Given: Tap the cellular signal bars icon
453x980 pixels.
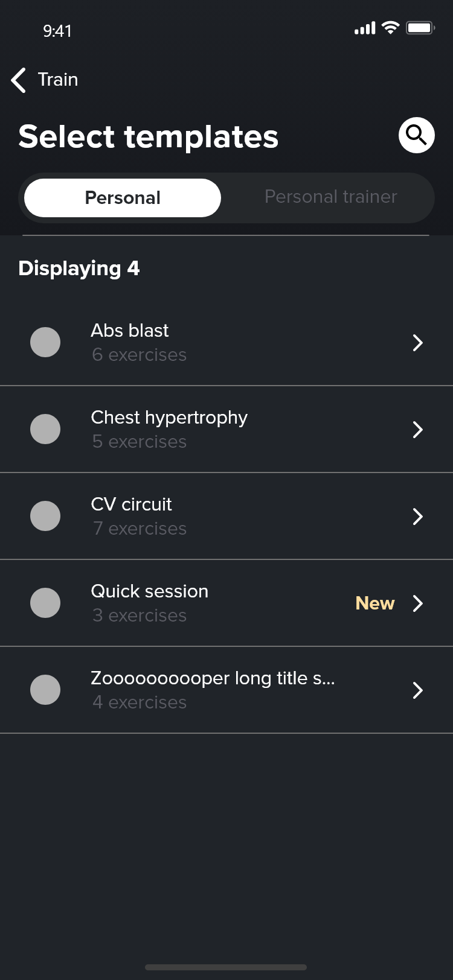Looking at the screenshot, I should [365, 28].
